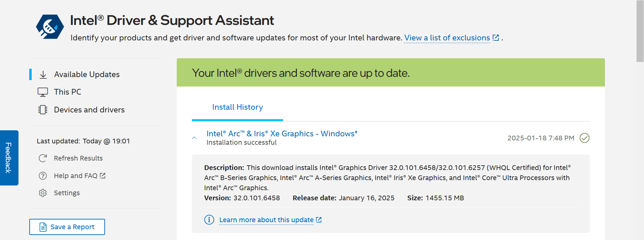Collapse the Intel Arc & Iris Xe entry
This screenshot has width=644, height=240.
[x=194, y=138]
